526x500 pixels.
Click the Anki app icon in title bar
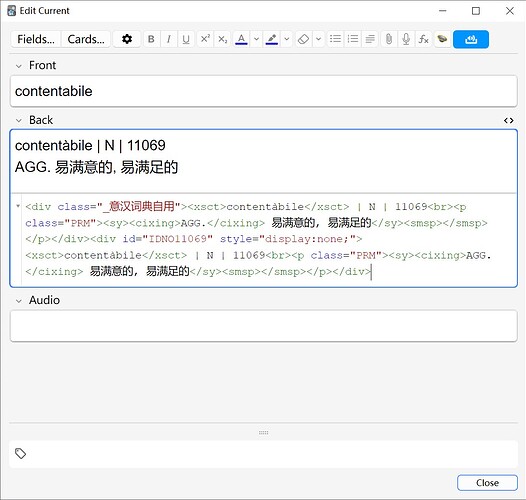point(11,11)
